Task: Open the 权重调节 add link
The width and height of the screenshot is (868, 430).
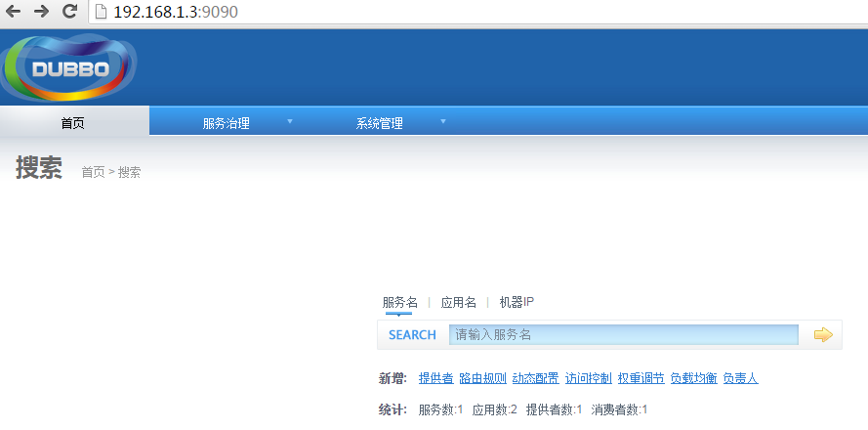Action: click(641, 378)
